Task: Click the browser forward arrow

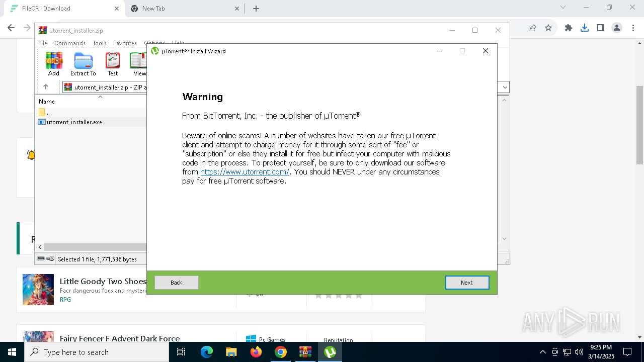Action: point(28,28)
